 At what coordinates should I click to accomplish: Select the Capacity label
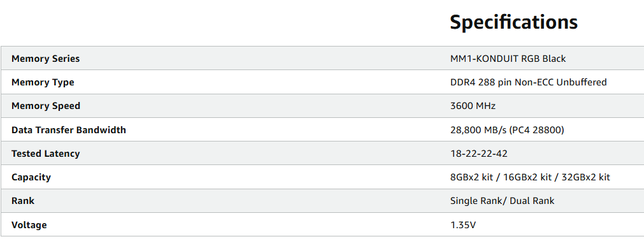point(31,177)
